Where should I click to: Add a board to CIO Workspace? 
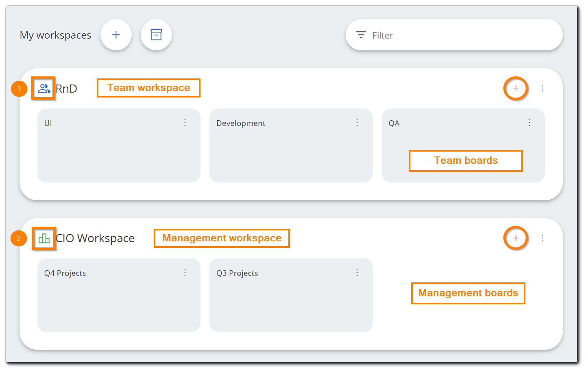(x=516, y=238)
